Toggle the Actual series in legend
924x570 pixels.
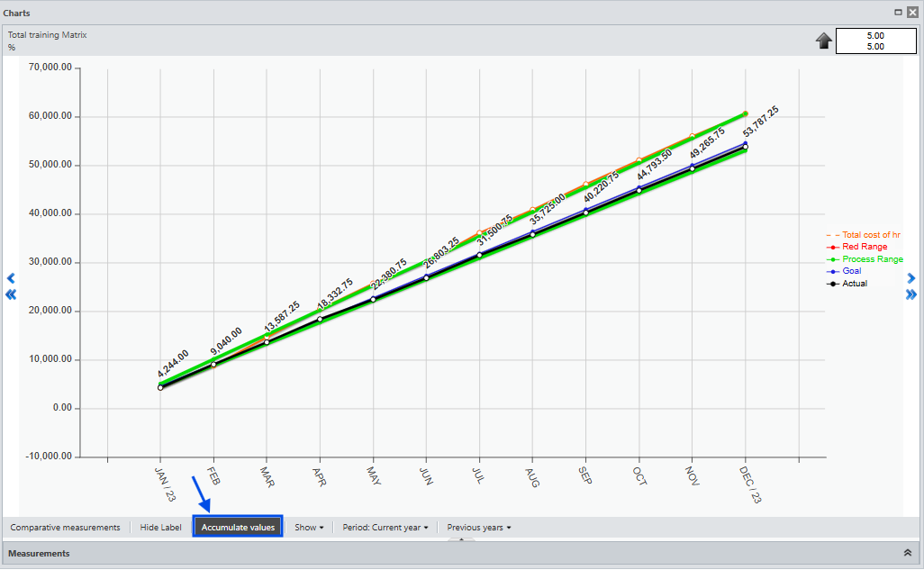click(854, 284)
